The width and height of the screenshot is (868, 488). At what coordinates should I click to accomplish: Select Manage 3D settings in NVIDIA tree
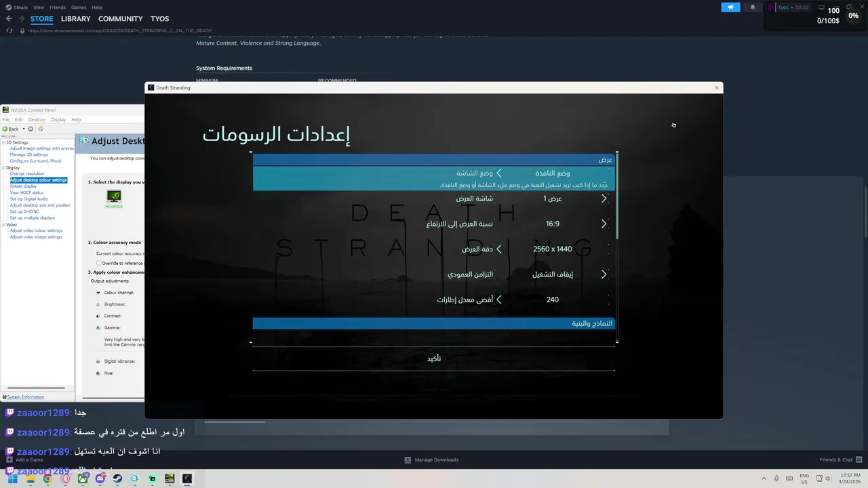point(29,155)
